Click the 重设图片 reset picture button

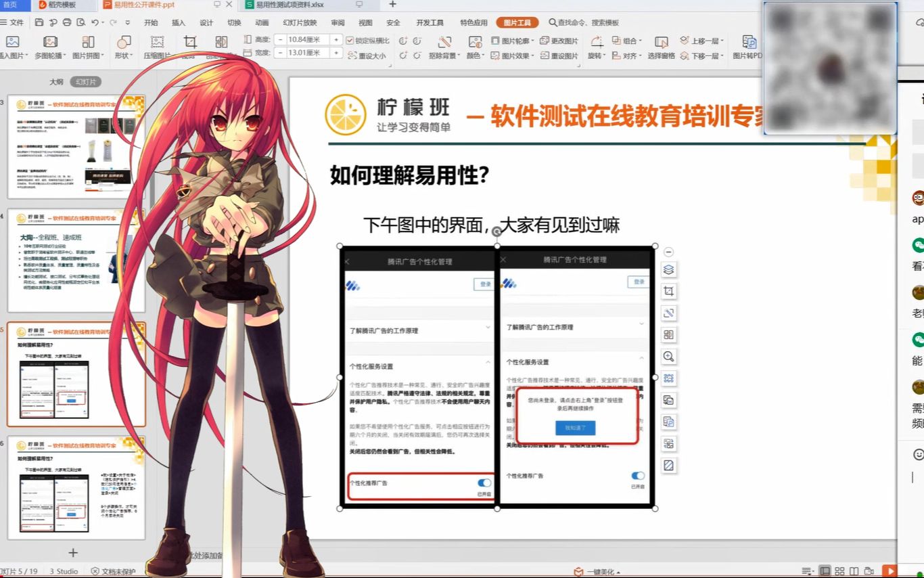(x=559, y=55)
